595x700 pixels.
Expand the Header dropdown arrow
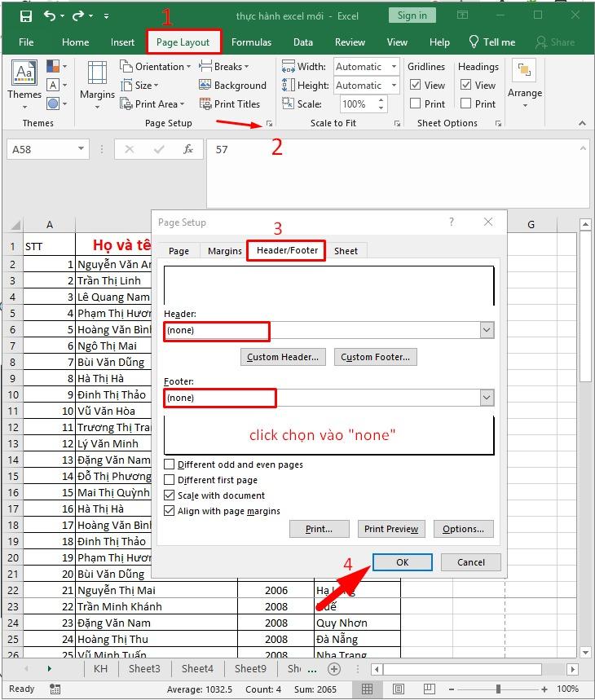click(487, 330)
